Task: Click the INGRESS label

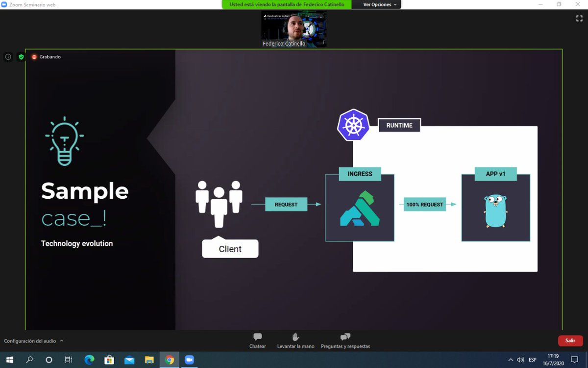Action: (360, 174)
